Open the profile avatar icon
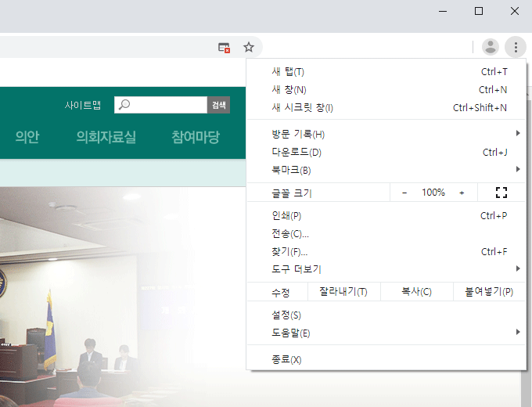This screenshot has width=532, height=407. click(x=491, y=47)
